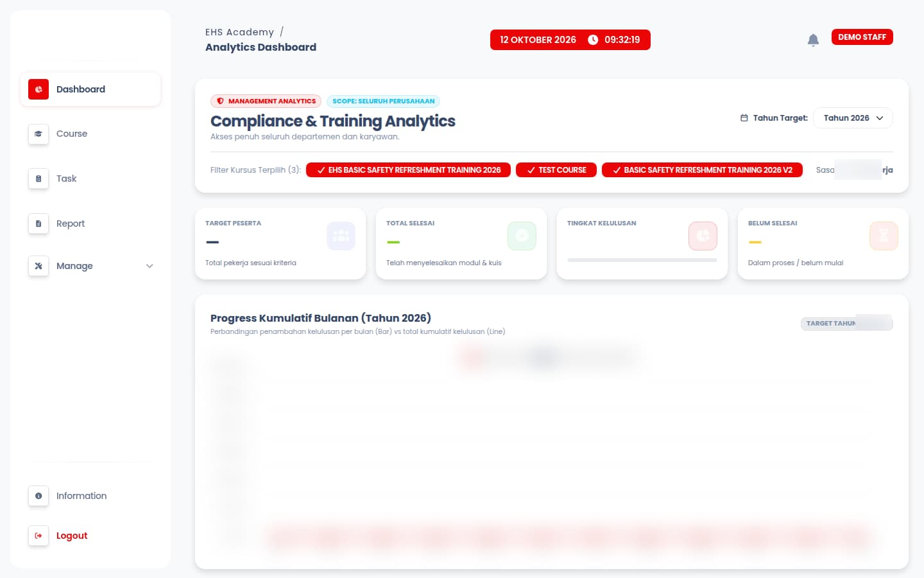Click the EHS Academy breadcrumb link
The image size is (924, 578).
point(239,32)
